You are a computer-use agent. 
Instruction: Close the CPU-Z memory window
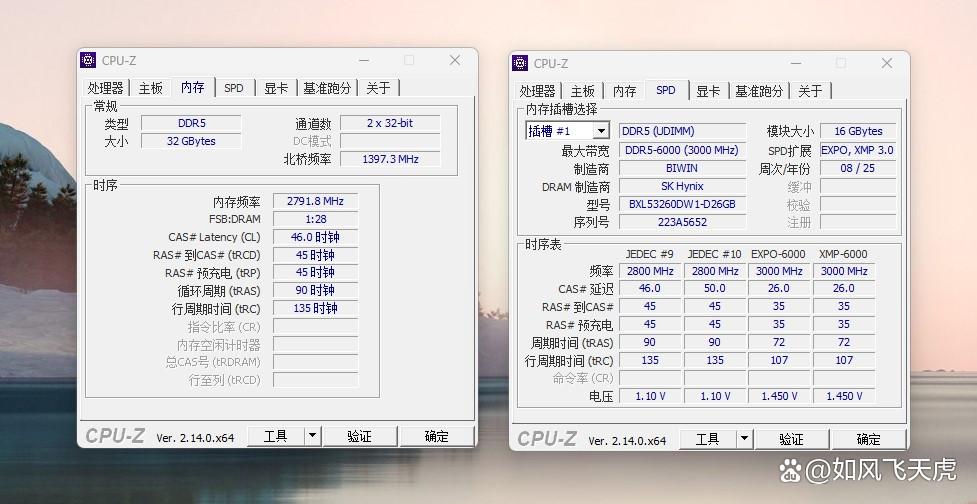pos(455,60)
